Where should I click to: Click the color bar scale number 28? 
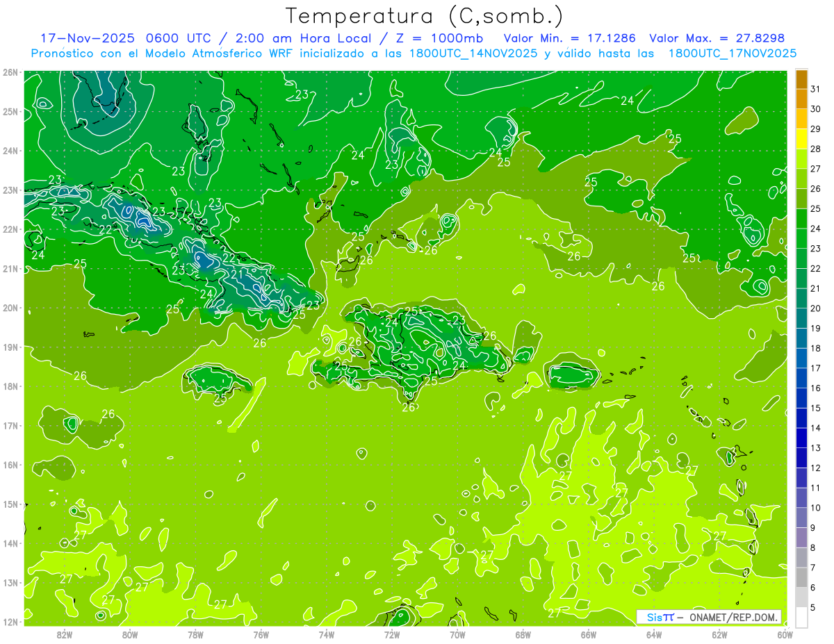click(x=815, y=149)
